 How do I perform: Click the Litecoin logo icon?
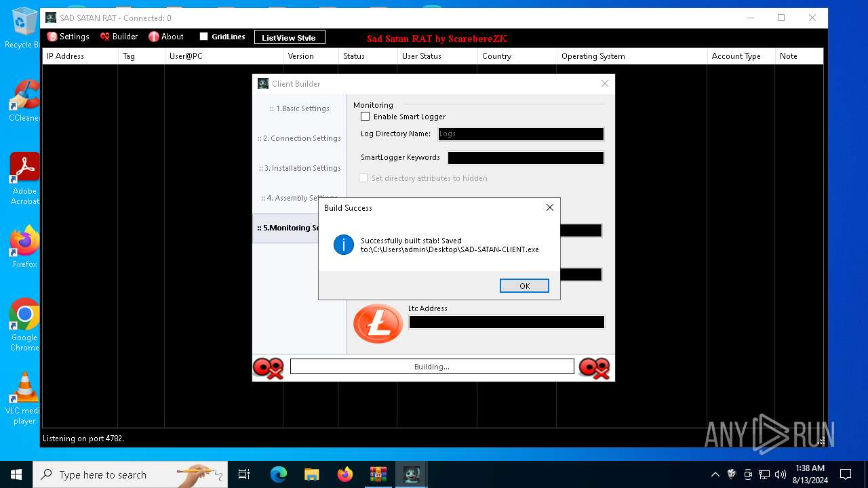click(x=378, y=323)
